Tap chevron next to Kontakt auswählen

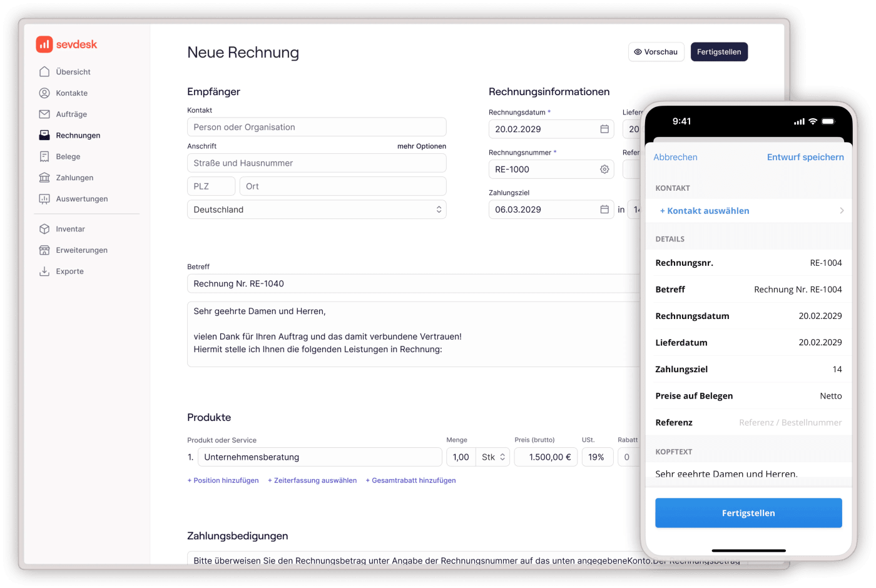click(842, 211)
